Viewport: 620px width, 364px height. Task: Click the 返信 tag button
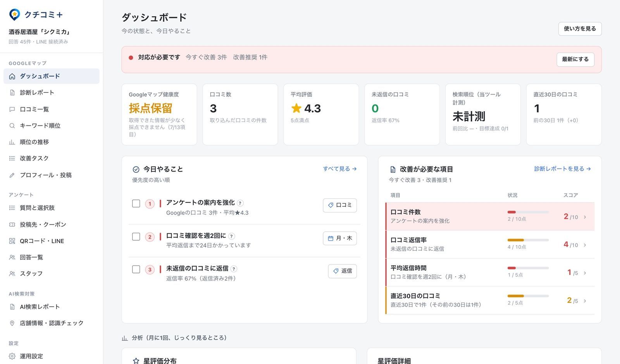[x=343, y=271]
